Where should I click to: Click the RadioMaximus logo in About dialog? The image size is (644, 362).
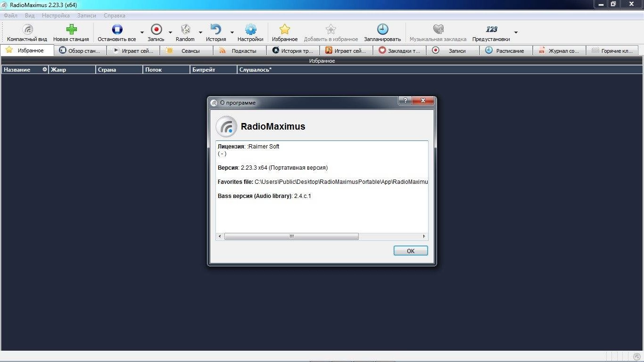click(x=226, y=126)
